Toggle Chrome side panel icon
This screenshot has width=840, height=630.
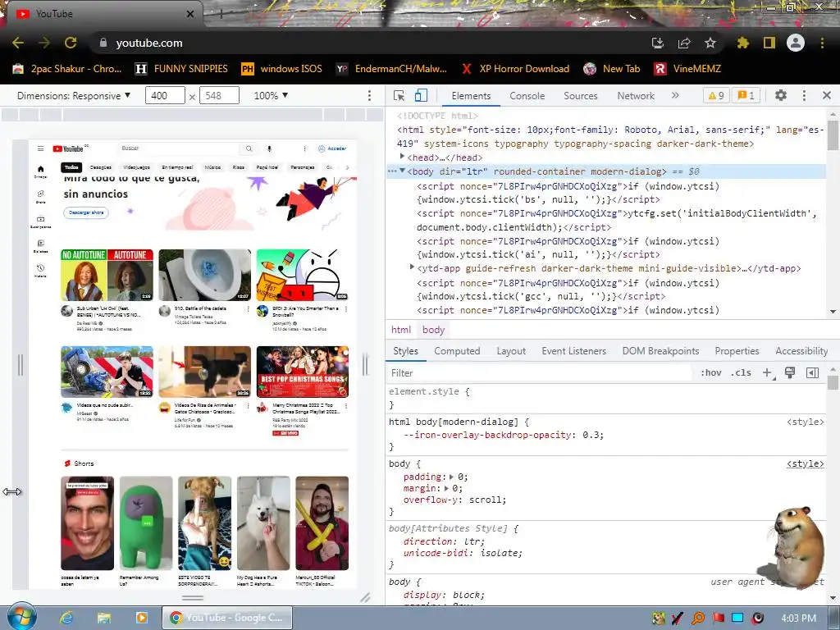[769, 43]
